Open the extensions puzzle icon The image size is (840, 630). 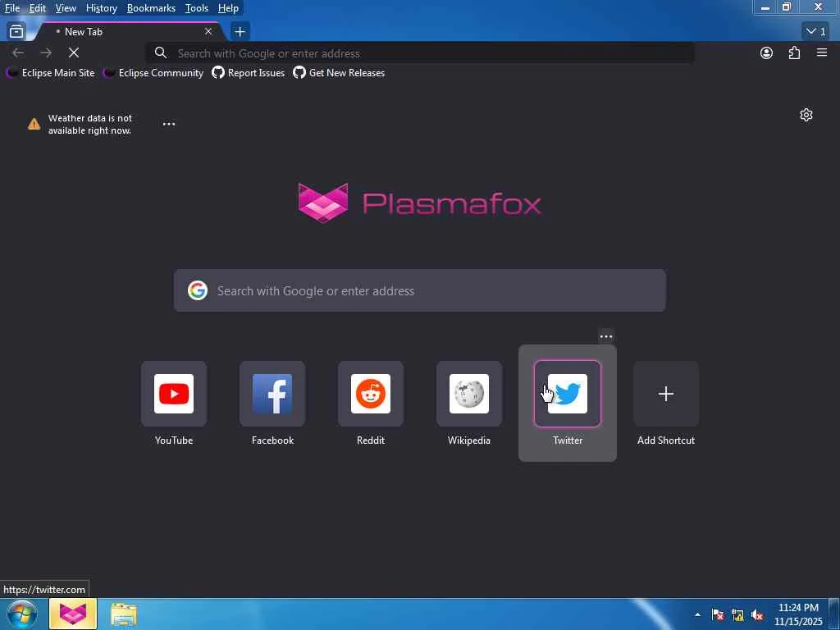point(794,52)
